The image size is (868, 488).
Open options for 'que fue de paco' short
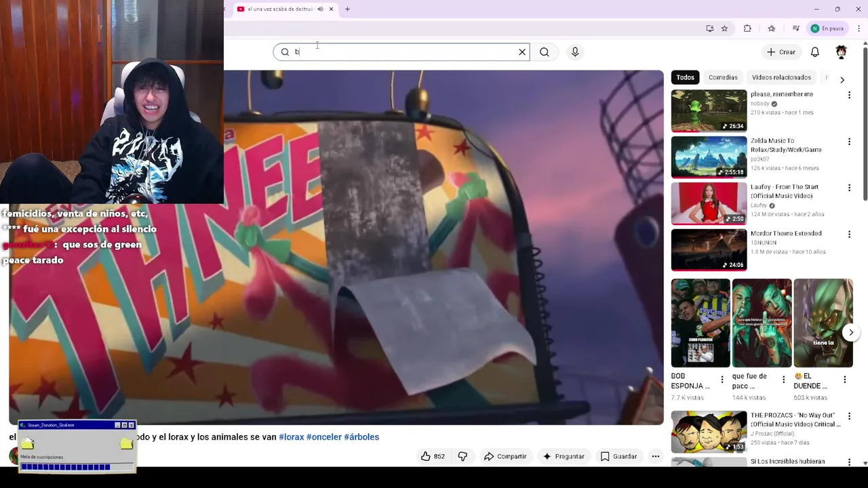tap(784, 380)
